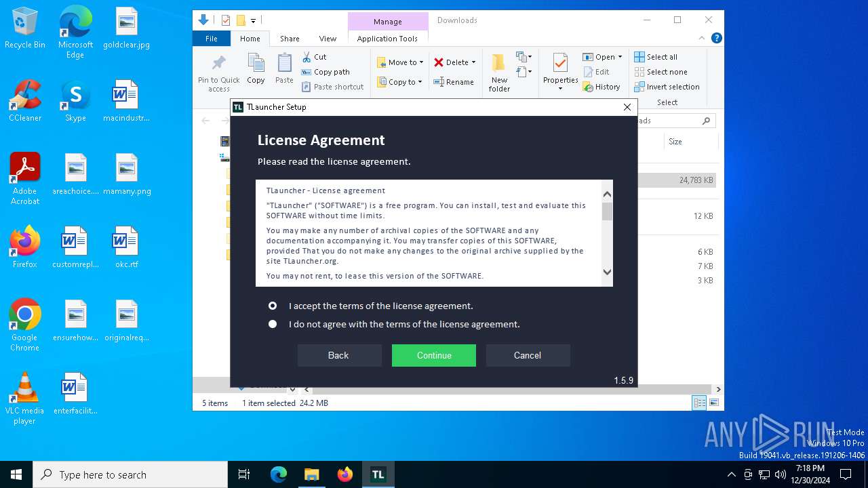
Task: Close the TLauncher Setup dialog
Action: pyautogui.click(x=627, y=107)
